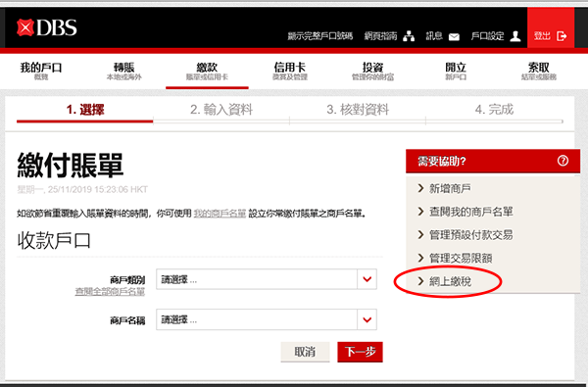Click the 戶口設定 link
The width and height of the screenshot is (588, 387).
coord(487,36)
